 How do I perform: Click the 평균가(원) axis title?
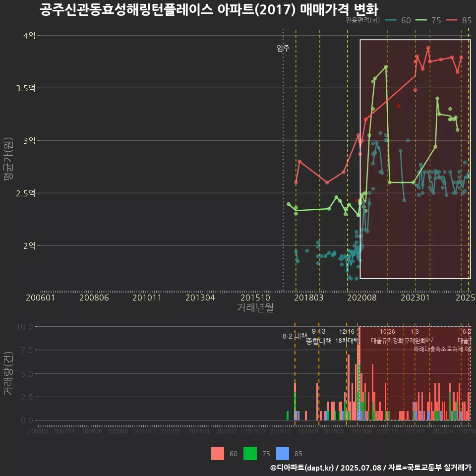coord(8,159)
